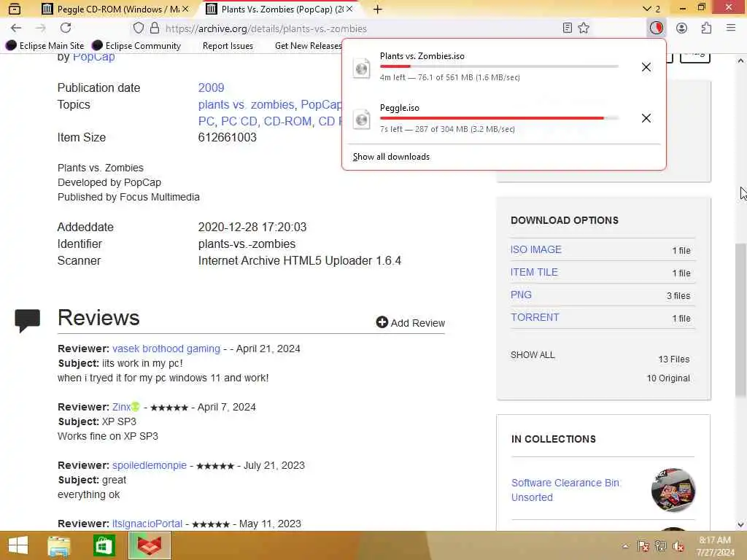
Task: Open the Windows Start button
Action: [18, 545]
